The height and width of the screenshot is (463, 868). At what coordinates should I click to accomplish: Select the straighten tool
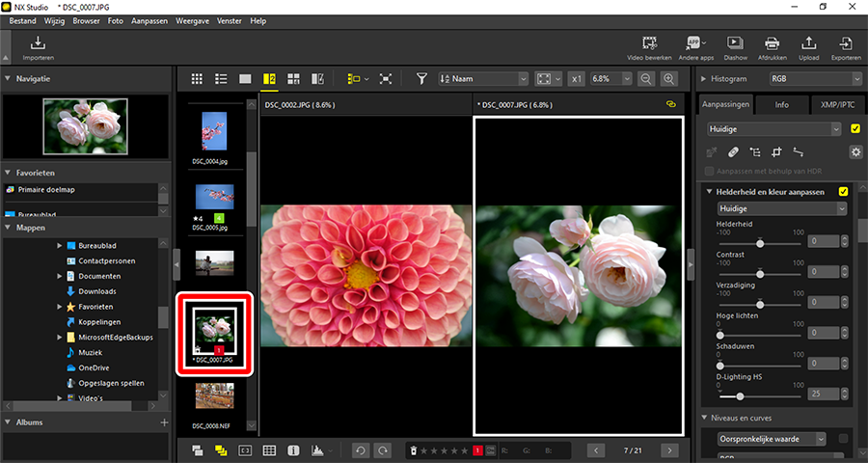coord(799,151)
